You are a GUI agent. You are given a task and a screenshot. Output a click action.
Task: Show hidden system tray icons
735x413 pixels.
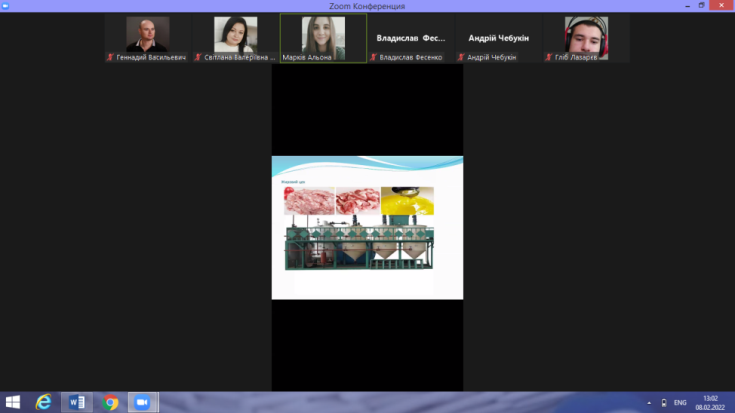(x=649, y=403)
